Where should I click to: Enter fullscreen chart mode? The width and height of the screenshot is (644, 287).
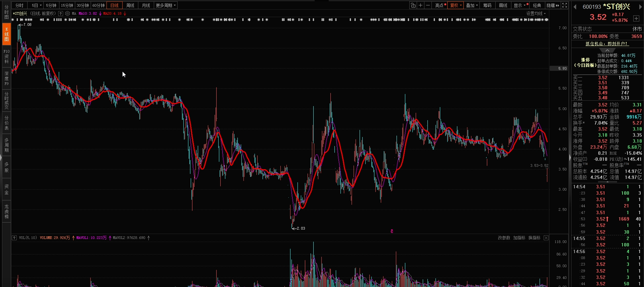tap(565, 5)
